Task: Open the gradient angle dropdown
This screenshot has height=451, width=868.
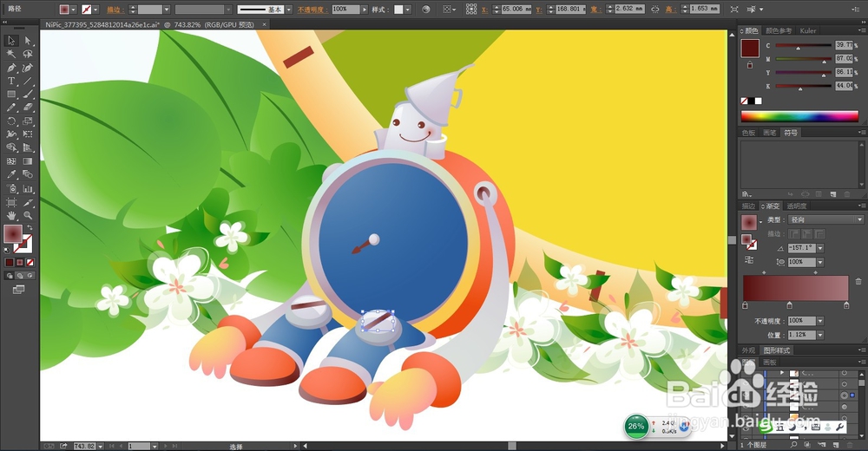Action: [x=820, y=248]
